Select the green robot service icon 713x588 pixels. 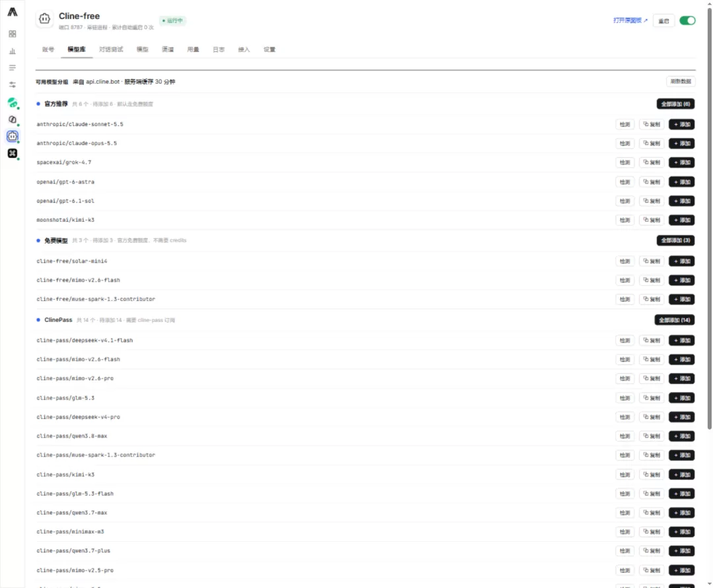click(x=13, y=103)
